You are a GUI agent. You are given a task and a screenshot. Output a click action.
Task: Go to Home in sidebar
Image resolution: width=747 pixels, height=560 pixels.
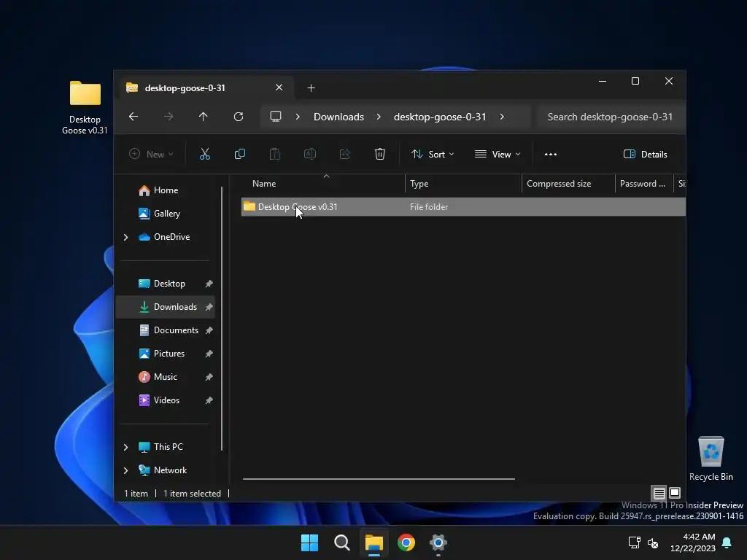[x=166, y=190]
